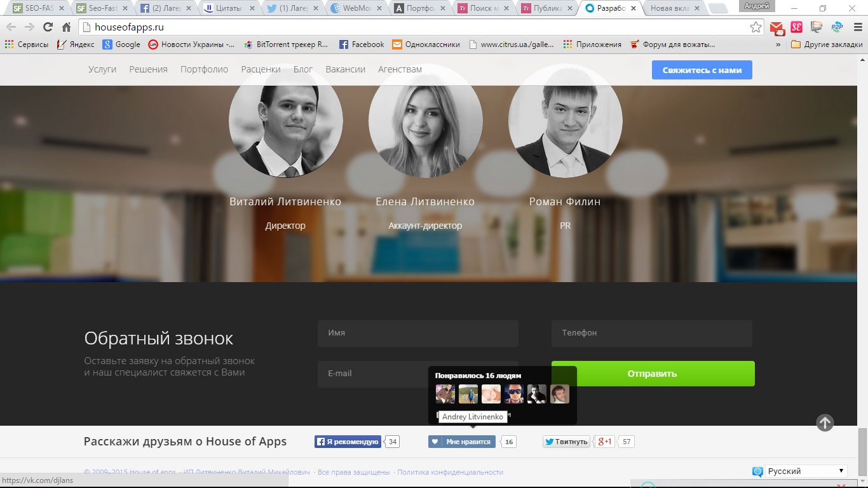868x488 pixels.
Task: Click Роман Филин's portrait photo
Action: click(565, 121)
